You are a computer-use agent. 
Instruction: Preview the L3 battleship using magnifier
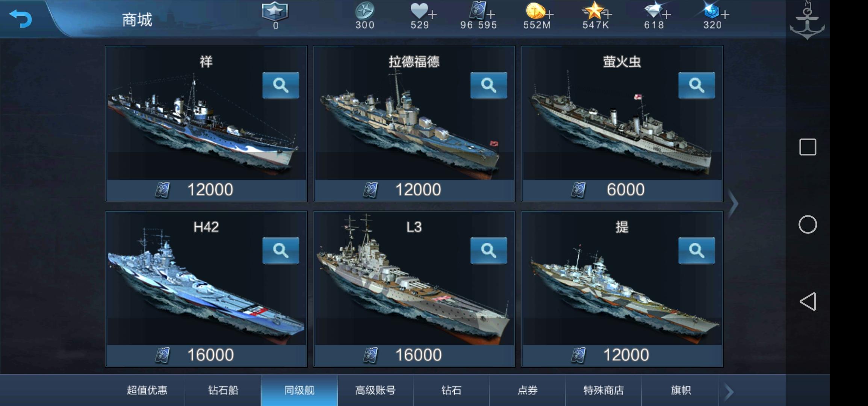tap(488, 250)
